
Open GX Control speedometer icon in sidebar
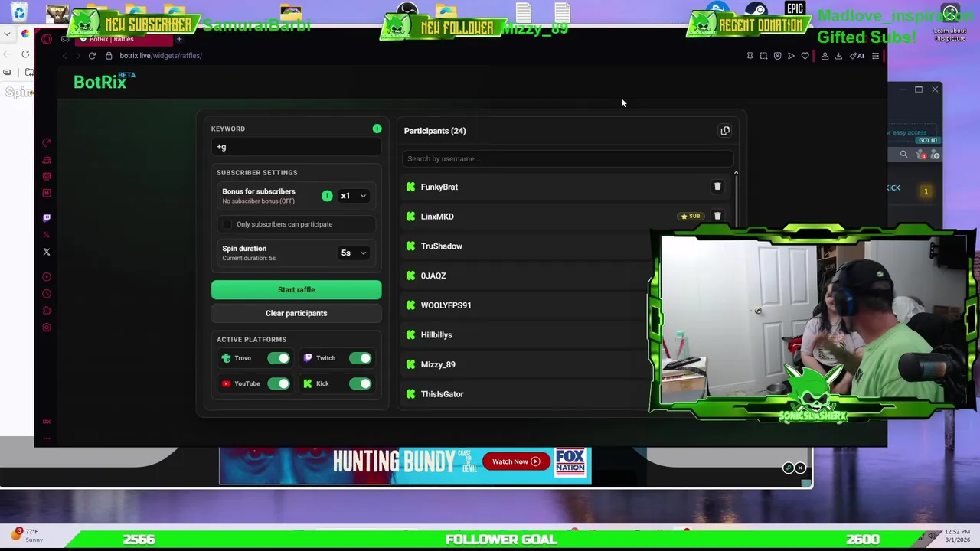tap(47, 143)
